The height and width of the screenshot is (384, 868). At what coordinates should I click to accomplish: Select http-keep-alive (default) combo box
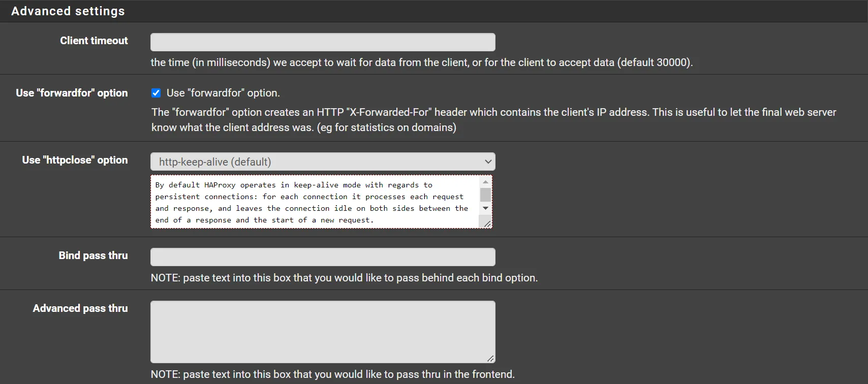(x=323, y=161)
